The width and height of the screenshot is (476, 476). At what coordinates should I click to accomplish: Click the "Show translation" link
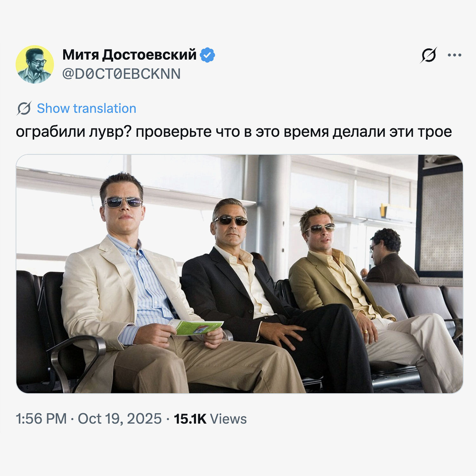click(x=86, y=109)
